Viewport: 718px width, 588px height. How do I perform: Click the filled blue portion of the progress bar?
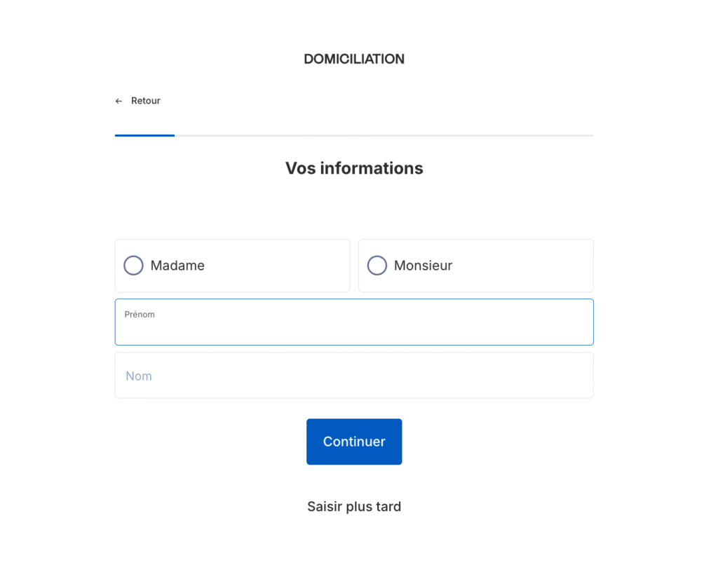tap(144, 135)
